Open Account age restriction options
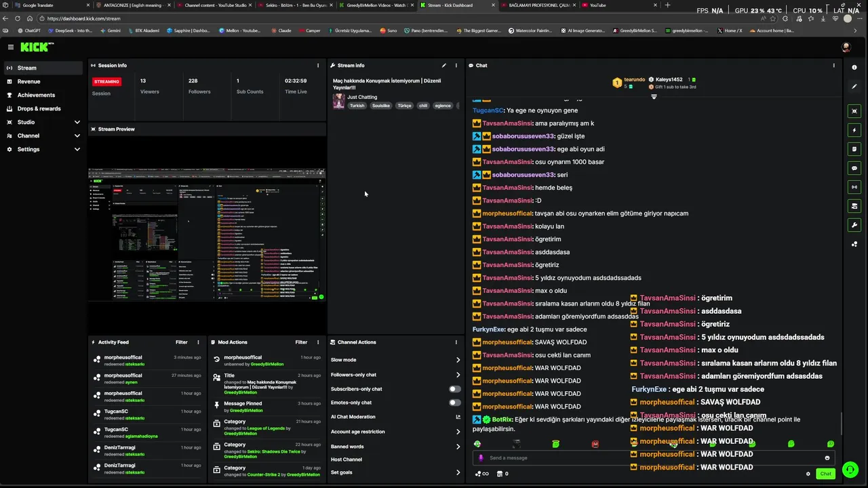This screenshot has width=868, height=488. point(395,432)
